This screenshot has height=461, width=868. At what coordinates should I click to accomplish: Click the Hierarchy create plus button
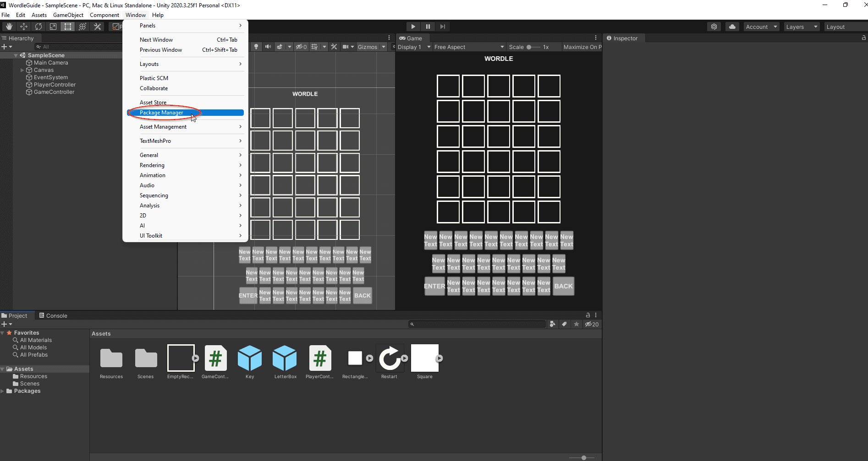[6, 47]
